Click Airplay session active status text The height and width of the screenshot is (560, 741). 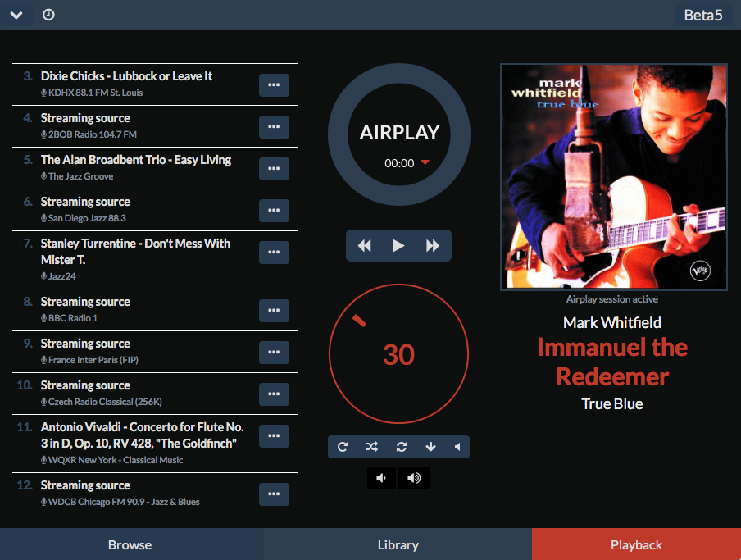tap(612, 299)
